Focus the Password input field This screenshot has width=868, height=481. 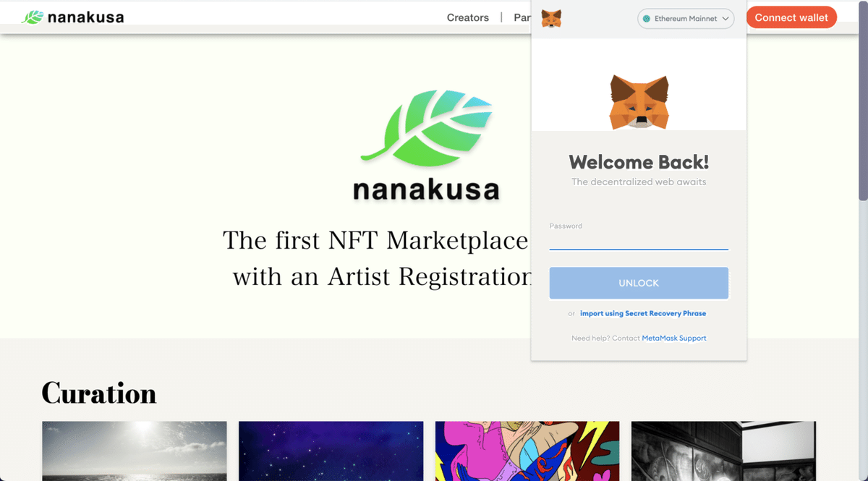pos(638,241)
